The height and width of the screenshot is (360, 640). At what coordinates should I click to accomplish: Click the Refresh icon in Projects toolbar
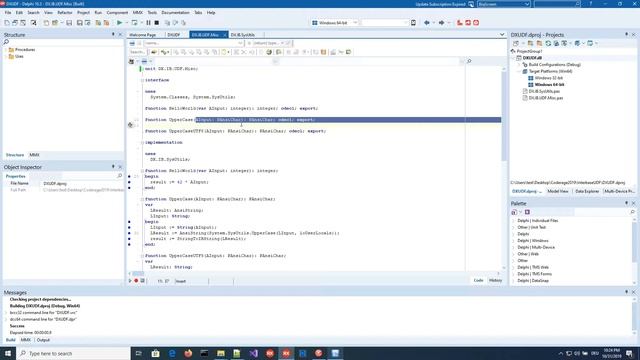pos(548,43)
